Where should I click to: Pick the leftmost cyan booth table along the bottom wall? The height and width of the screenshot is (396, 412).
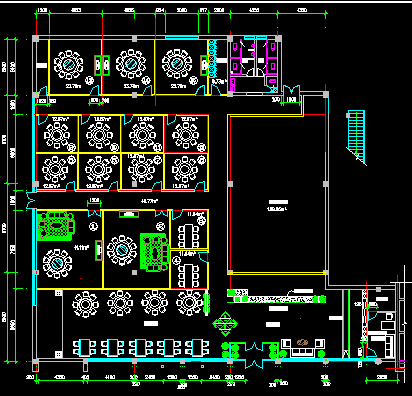(85, 347)
